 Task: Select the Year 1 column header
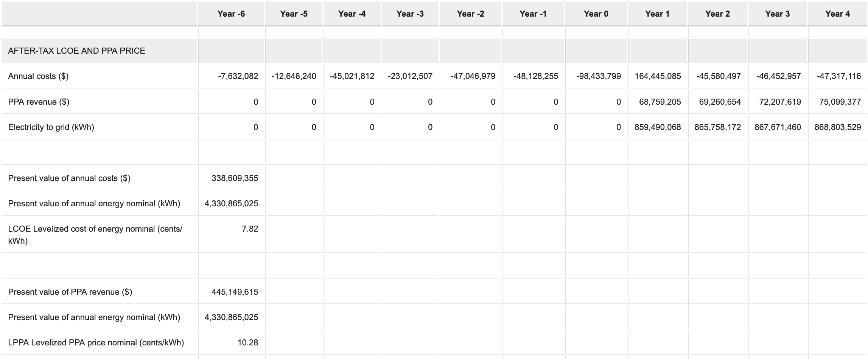click(657, 14)
